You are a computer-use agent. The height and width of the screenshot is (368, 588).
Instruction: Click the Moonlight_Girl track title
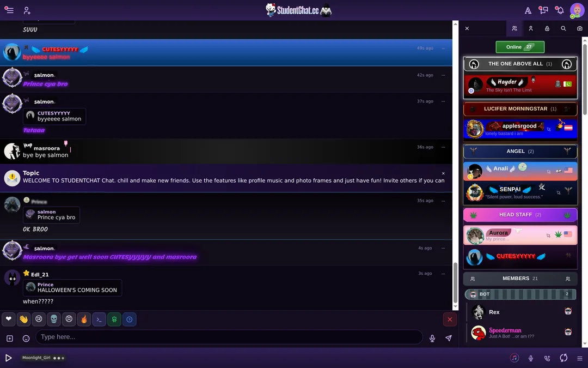[36, 358]
